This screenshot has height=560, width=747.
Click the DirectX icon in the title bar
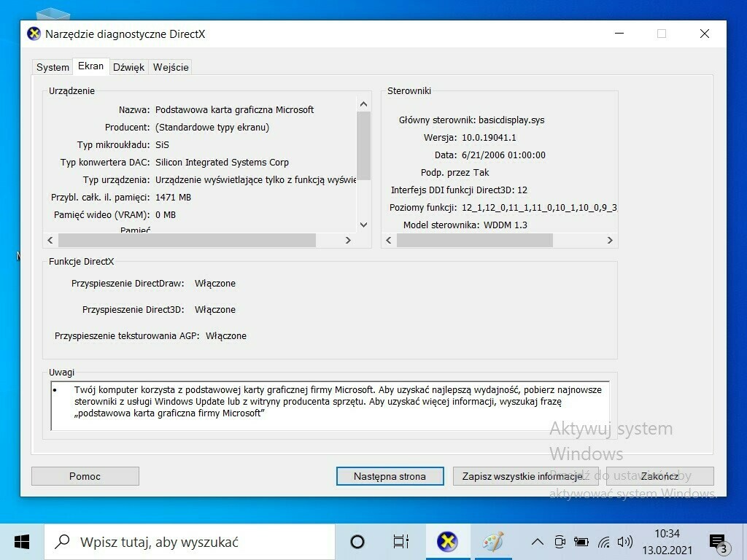pos(33,34)
